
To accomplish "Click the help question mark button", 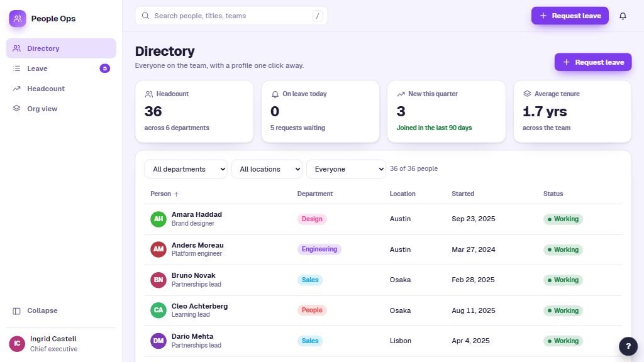I will (628, 346).
